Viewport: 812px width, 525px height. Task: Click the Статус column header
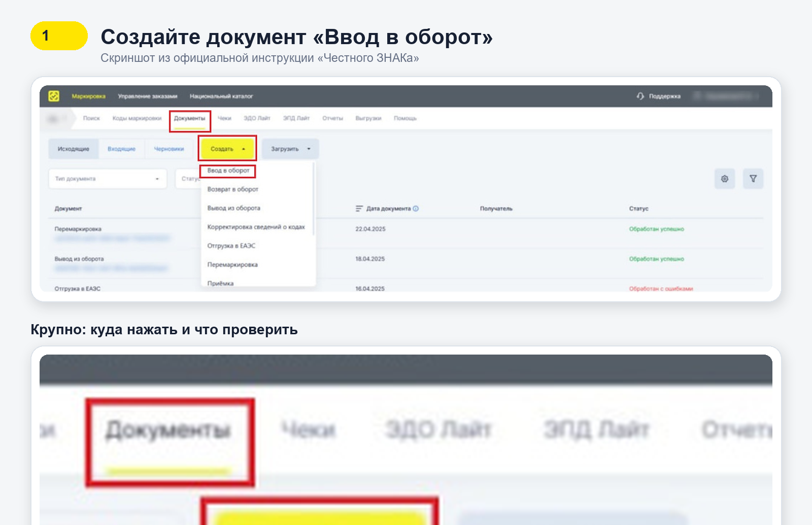pos(639,208)
